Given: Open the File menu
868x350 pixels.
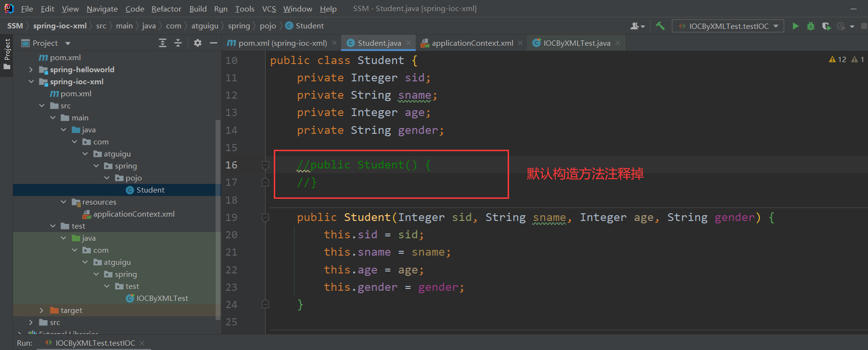Looking at the screenshot, I should point(27,9).
